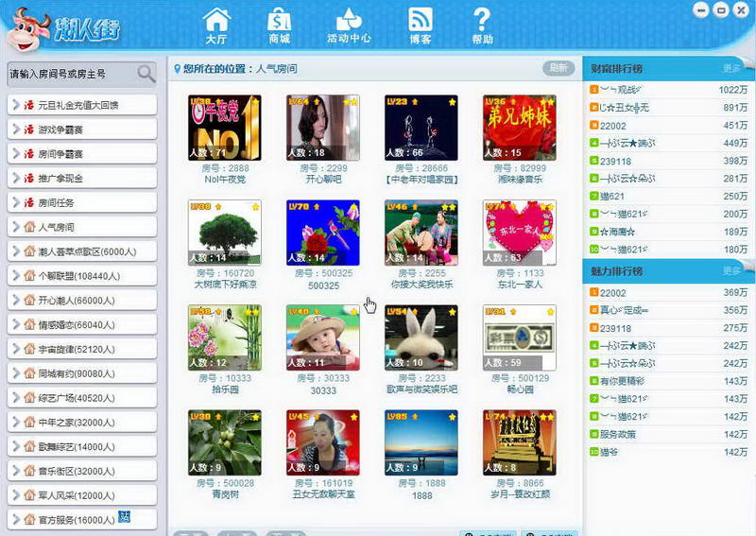Open room 8866 岁月 thumbnail
Image resolution: width=756 pixels, height=536 pixels.
coord(520,443)
